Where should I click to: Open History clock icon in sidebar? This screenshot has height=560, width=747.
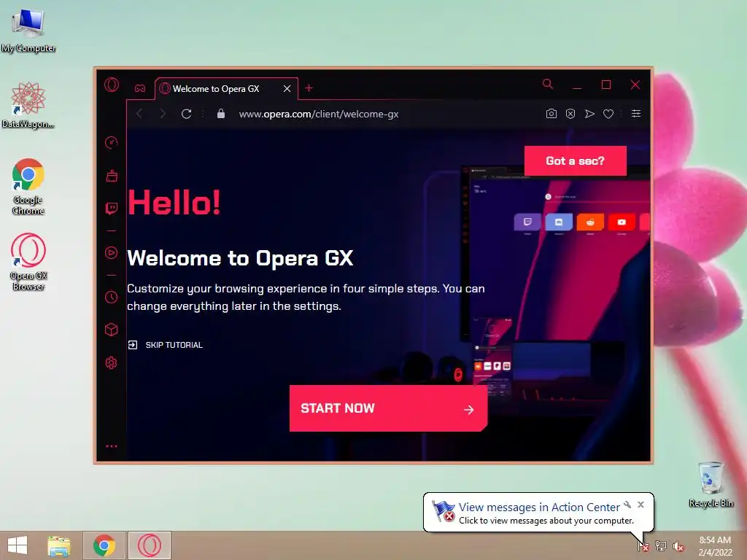pyautogui.click(x=112, y=297)
